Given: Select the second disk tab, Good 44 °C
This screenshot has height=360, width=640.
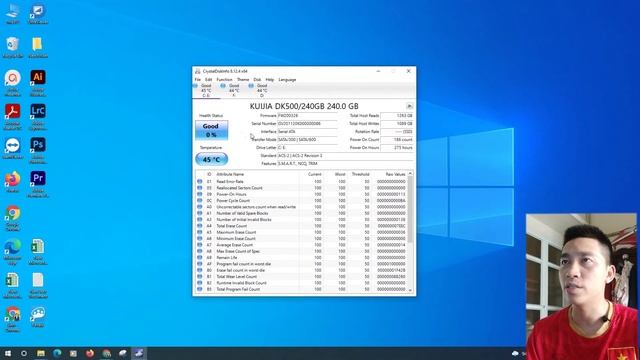Looking at the screenshot, I should [234, 91].
